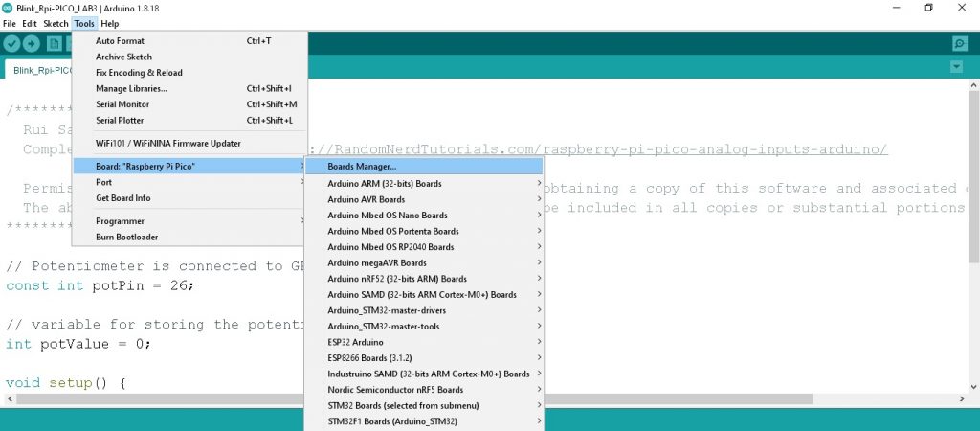
Task: Expand ESP32 Arduino boards submenu
Action: click(x=424, y=342)
